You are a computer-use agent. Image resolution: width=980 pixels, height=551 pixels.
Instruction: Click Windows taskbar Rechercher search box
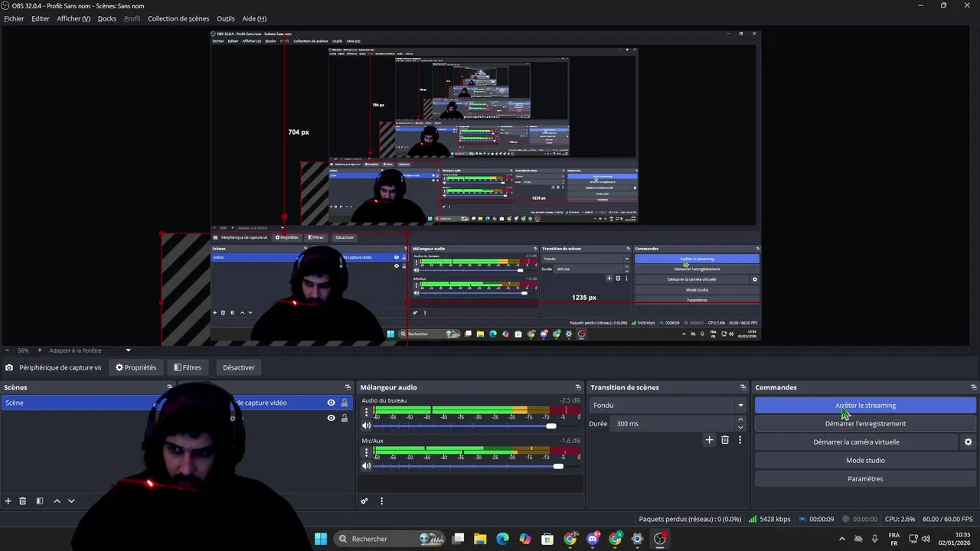(390, 539)
